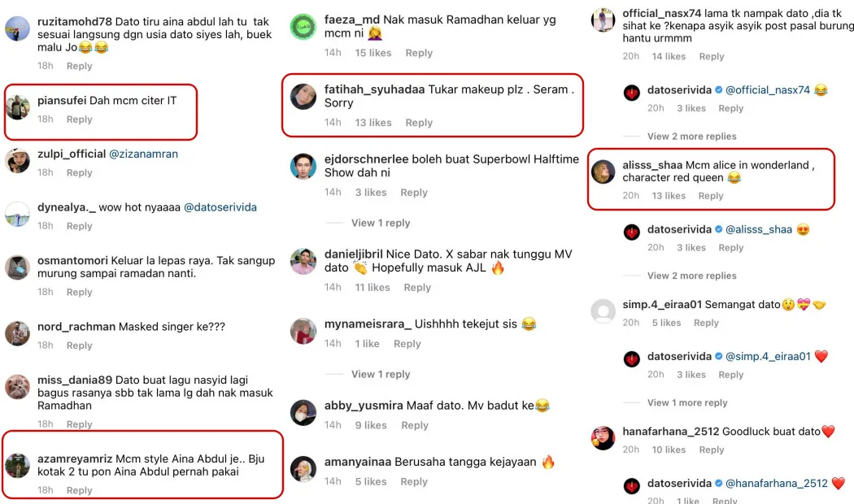The height and width of the screenshot is (504, 854).
Task: Expand View 1 more reply under simp.4_eiraa01 thread
Action: [x=687, y=402]
